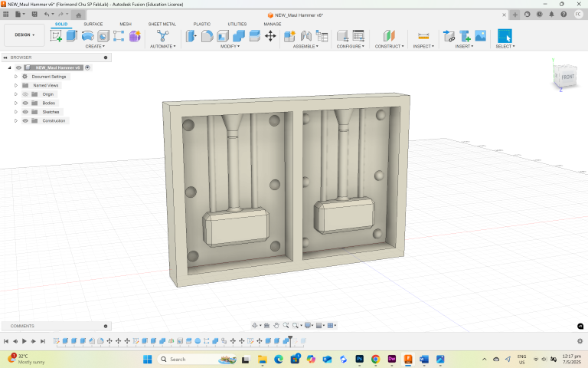Select the Fillet tool
588x368 pixels.
click(207, 36)
